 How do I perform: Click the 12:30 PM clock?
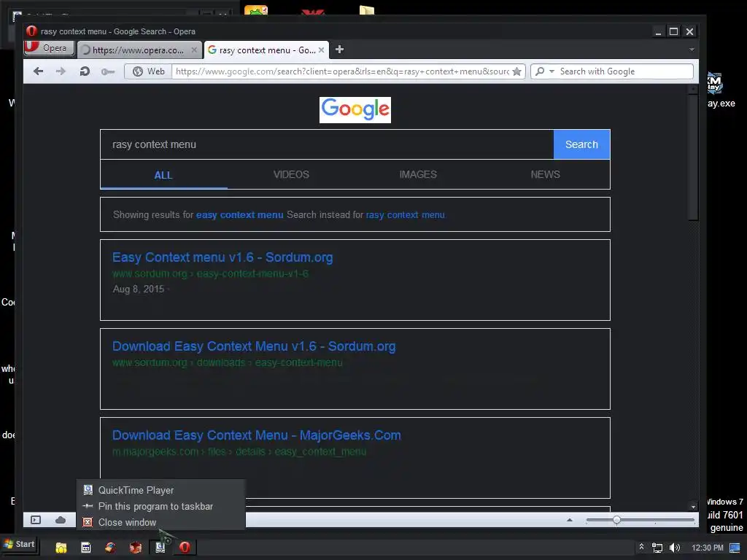tap(708, 548)
